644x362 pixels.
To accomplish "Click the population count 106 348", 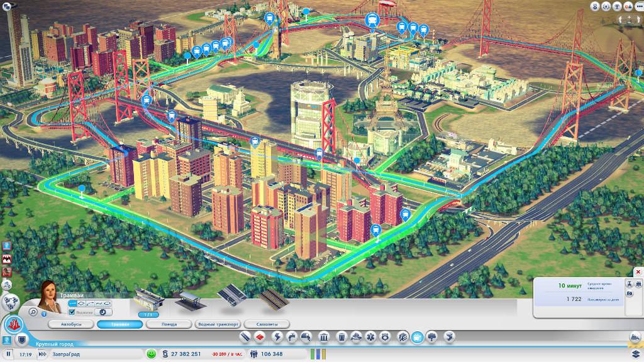I will 272,354.
